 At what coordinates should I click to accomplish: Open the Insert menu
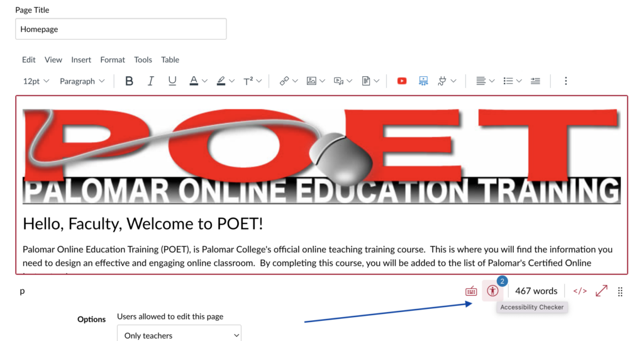coord(81,60)
